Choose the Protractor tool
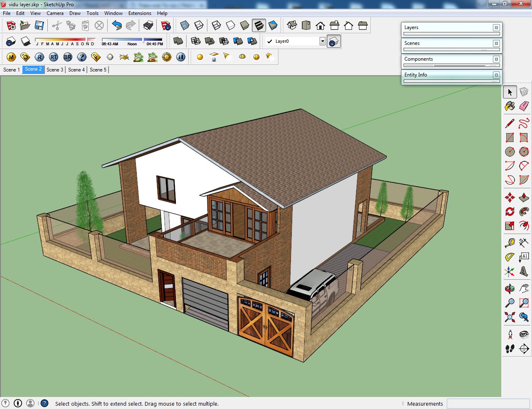 coord(510,257)
